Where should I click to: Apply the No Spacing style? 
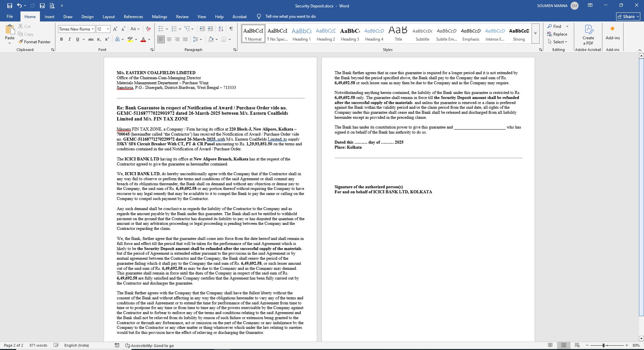pyautogui.click(x=277, y=33)
